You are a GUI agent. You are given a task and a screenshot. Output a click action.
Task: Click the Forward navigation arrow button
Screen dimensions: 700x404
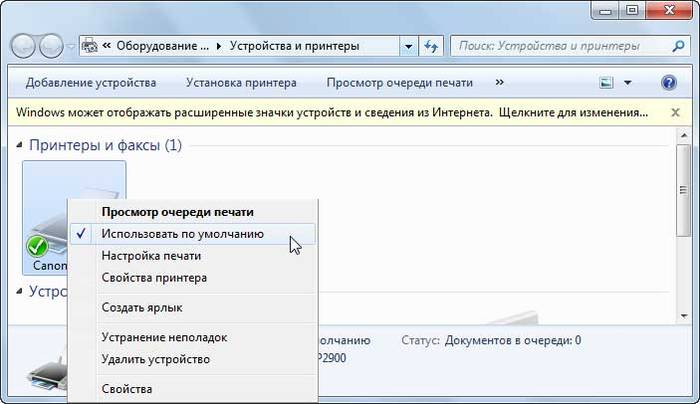51,46
